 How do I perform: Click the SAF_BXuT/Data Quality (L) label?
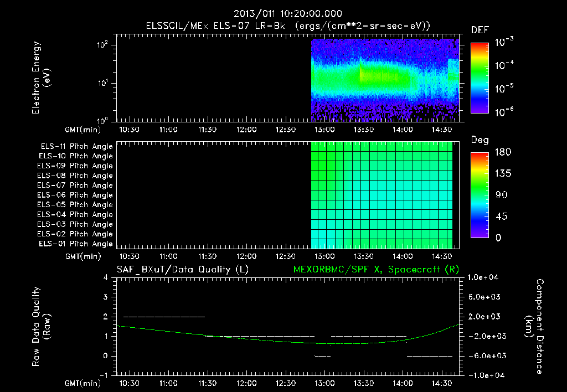coord(183,270)
